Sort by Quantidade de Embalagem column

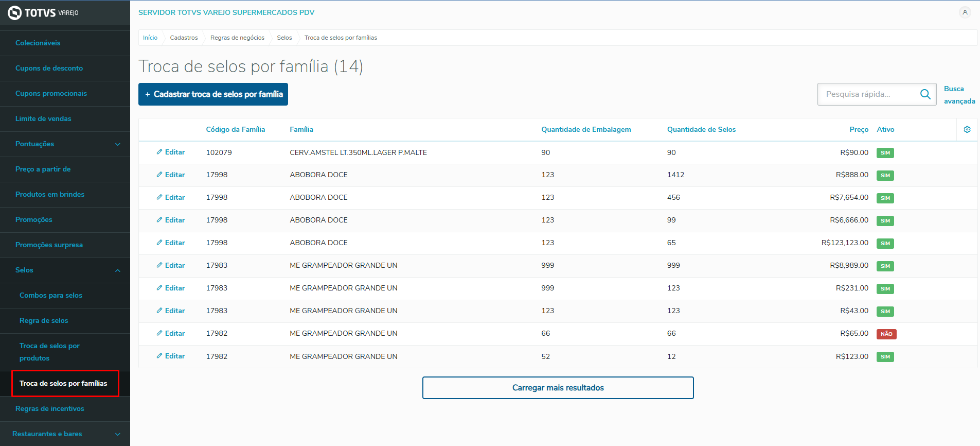coord(586,130)
